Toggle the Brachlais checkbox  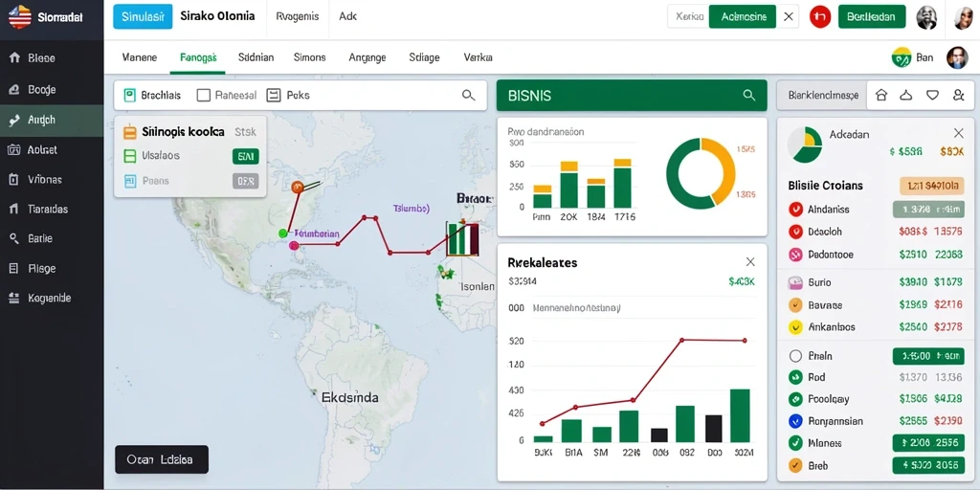tap(129, 95)
